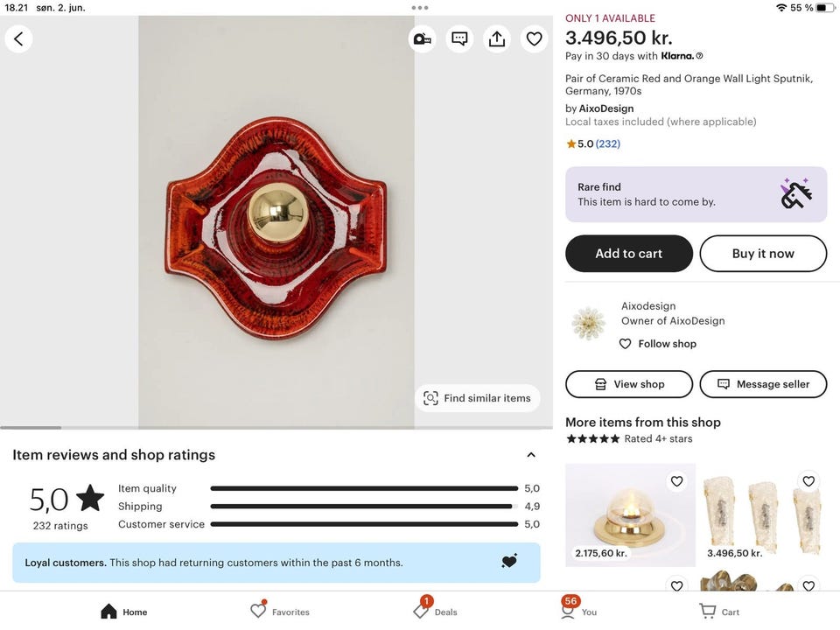Click Add to cart button
Image resolution: width=840 pixels, height=630 pixels.
click(x=629, y=254)
